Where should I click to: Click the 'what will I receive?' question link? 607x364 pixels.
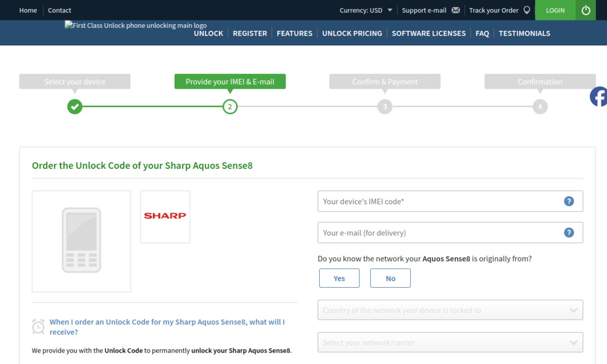pyautogui.click(x=167, y=327)
